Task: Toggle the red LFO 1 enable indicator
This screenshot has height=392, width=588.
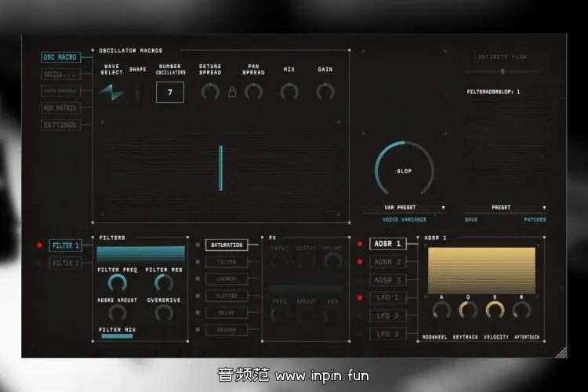Action: click(360, 298)
